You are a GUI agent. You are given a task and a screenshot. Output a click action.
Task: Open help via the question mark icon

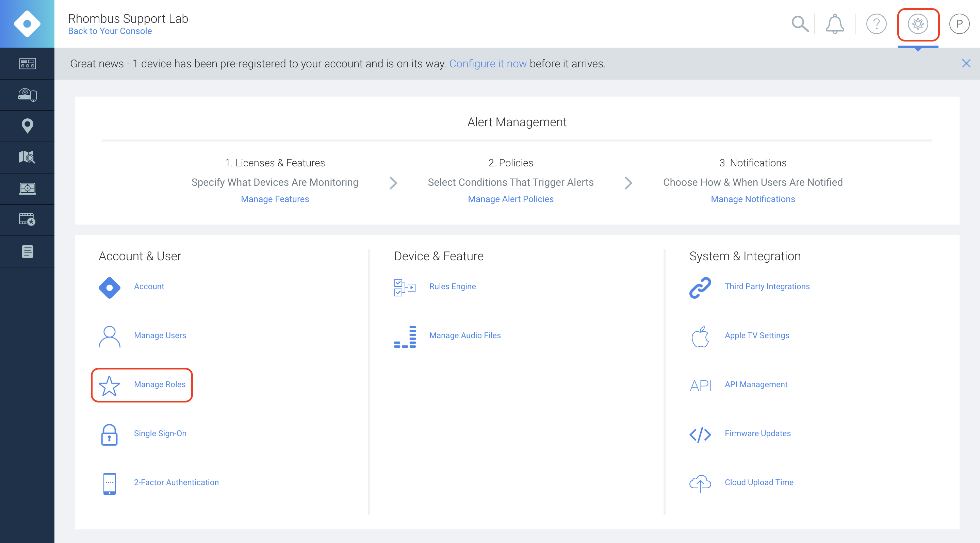[876, 23]
